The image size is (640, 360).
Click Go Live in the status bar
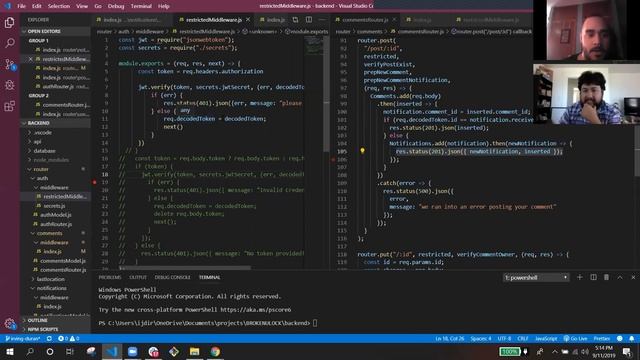576,338
